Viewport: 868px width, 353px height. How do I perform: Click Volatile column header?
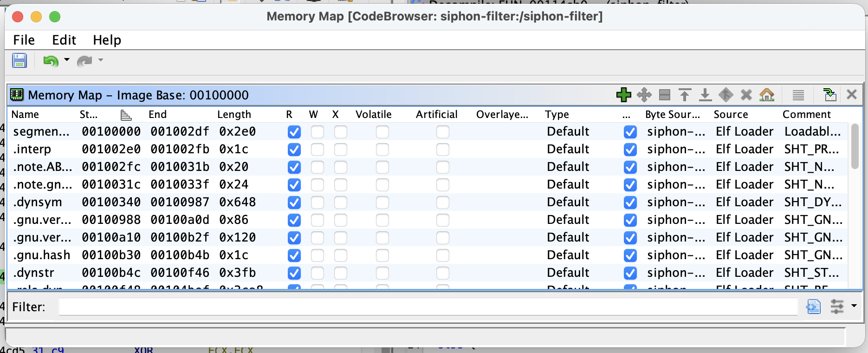374,115
